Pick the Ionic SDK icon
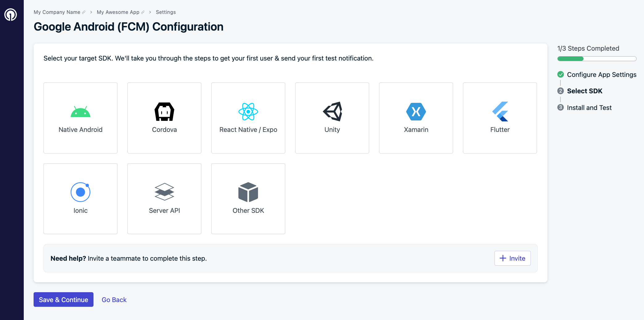The image size is (644, 320). click(80, 192)
